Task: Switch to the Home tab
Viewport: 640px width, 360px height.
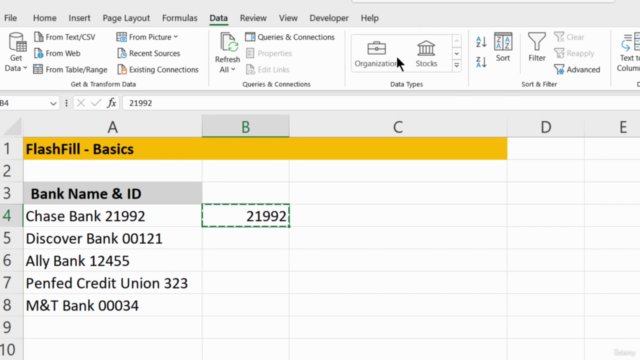Action: [x=44, y=18]
